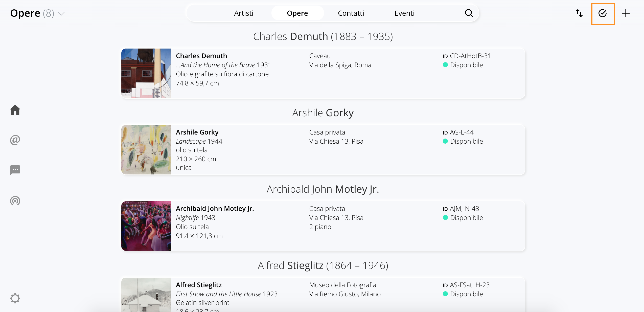Click Disponibile status in Stieglitz card
Screen dimensions: 644x312
(x=463, y=294)
